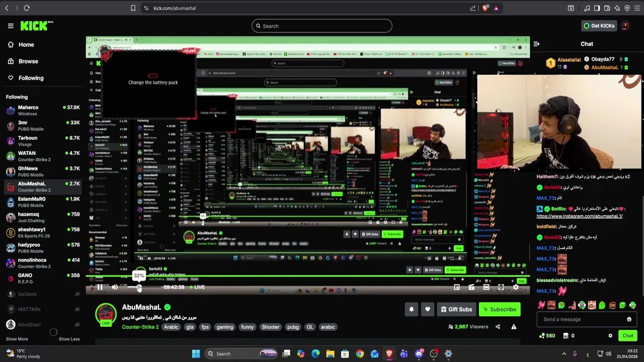Image resolution: width=644 pixels, height=362 pixels.
Task: Toggle the browser sidebar panel
Action: pyautogui.click(x=597, y=8)
